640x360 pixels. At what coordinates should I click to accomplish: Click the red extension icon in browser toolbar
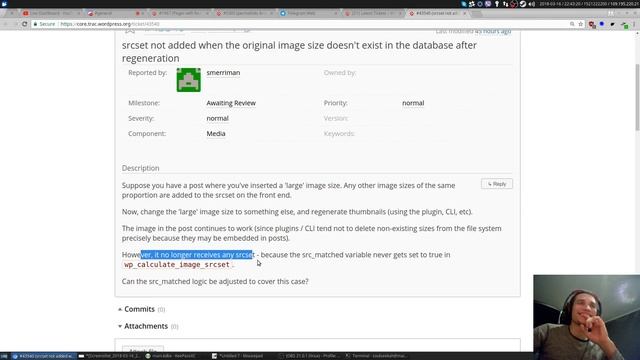[x=591, y=24]
